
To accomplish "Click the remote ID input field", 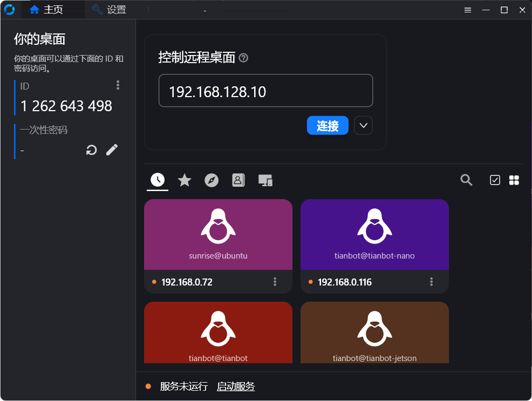I will coord(265,91).
